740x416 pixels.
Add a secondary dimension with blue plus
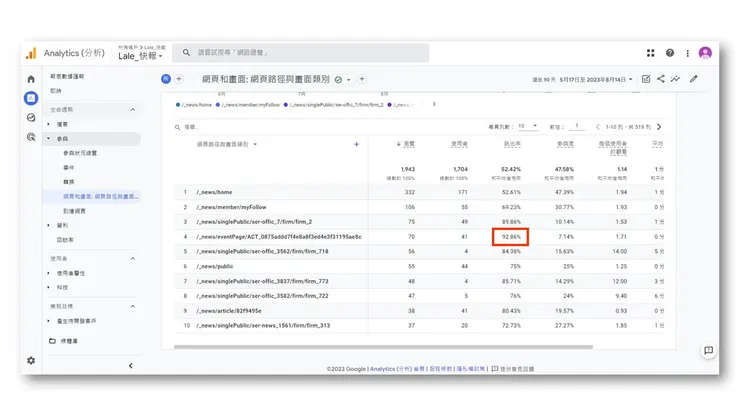pyautogui.click(x=356, y=144)
